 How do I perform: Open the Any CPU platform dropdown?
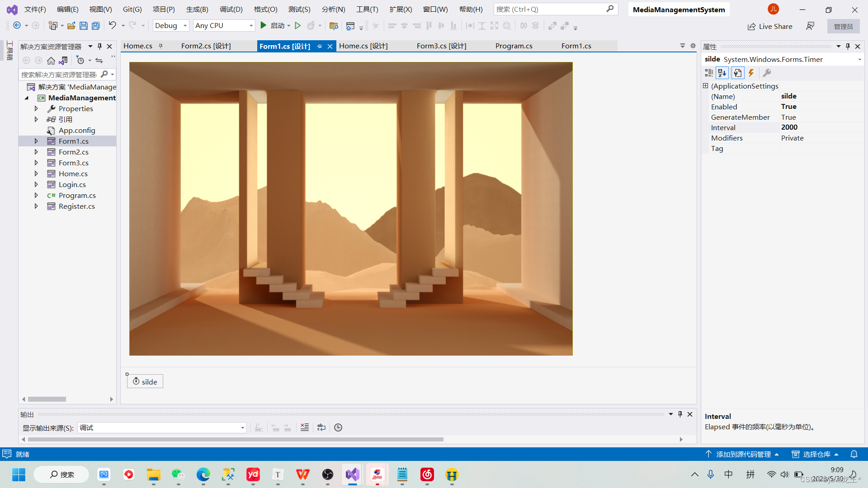[224, 26]
